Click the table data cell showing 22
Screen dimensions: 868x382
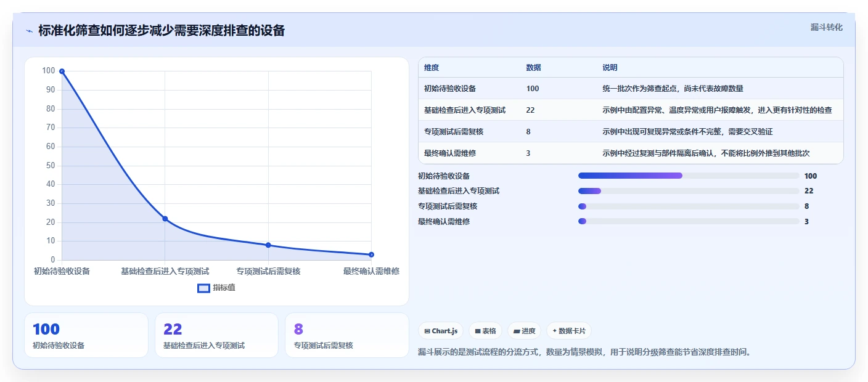530,110
